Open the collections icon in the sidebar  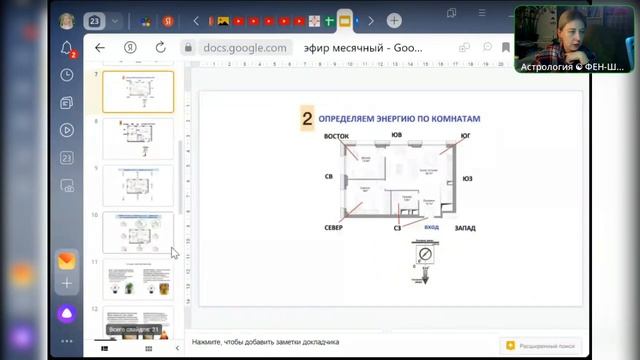[67, 102]
